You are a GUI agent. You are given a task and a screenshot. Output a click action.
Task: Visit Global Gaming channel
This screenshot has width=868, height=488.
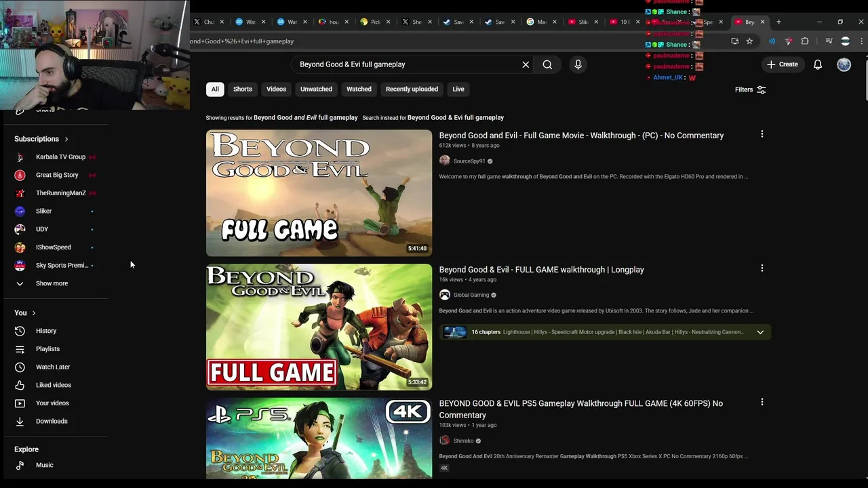point(471,295)
